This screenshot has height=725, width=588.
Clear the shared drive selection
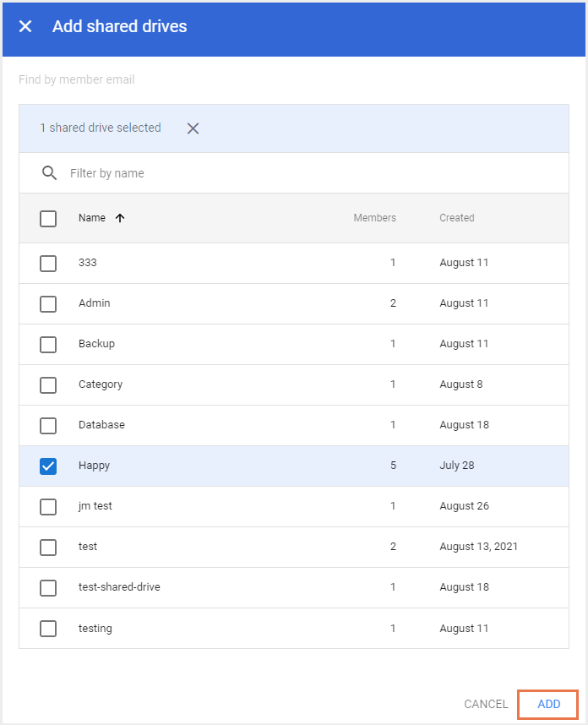193,128
